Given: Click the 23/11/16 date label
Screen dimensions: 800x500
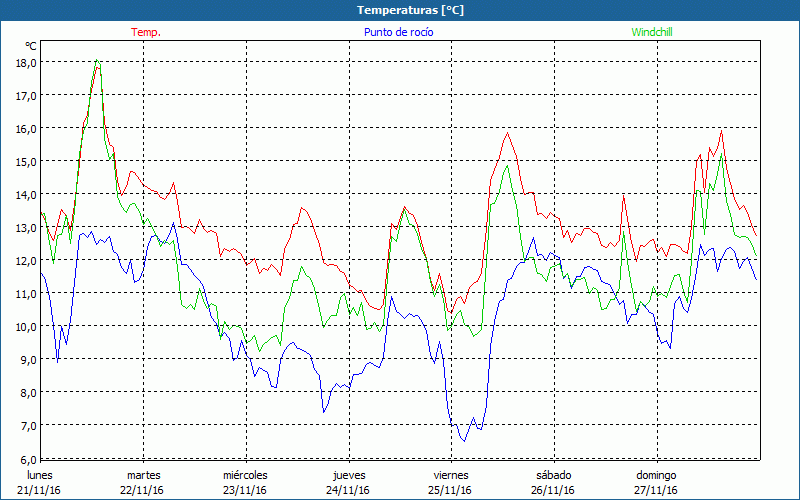Looking at the screenshot, I should [245, 490].
